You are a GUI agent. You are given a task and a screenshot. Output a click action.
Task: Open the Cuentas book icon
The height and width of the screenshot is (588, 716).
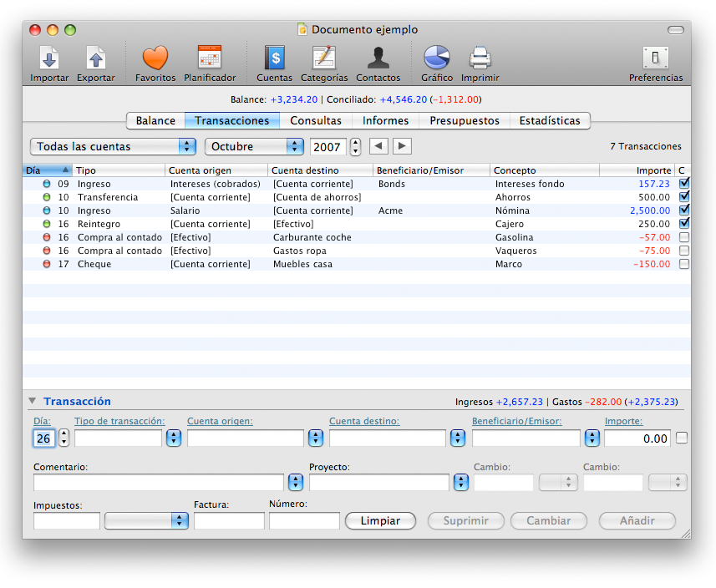pos(274,58)
